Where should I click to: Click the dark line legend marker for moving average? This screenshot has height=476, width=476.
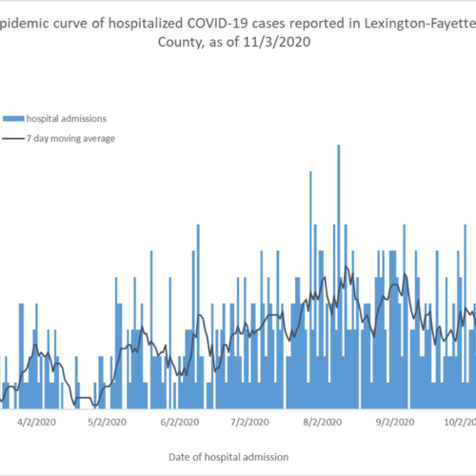pos(13,139)
